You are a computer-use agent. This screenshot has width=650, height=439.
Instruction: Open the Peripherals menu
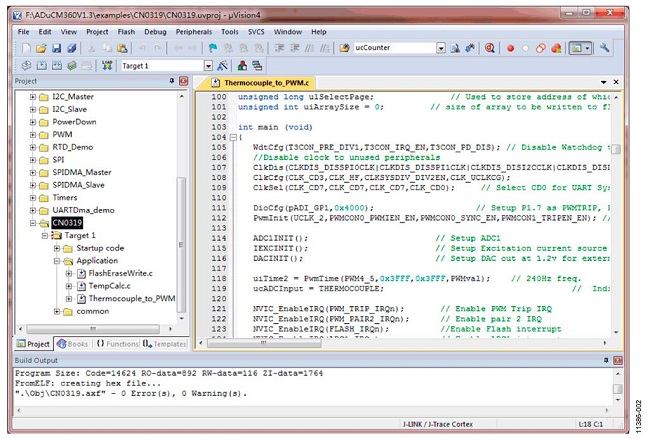tap(193, 32)
